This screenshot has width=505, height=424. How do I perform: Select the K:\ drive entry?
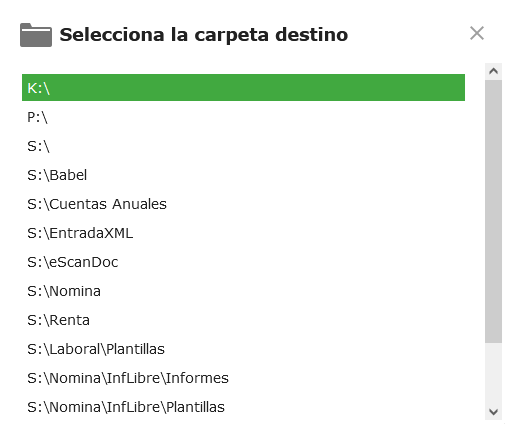pos(243,88)
